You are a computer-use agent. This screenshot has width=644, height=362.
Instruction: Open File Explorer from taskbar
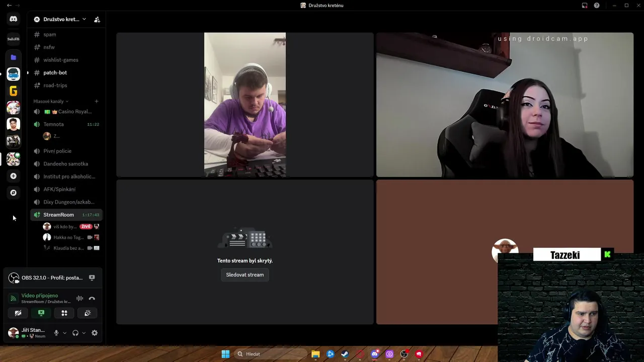point(315,354)
